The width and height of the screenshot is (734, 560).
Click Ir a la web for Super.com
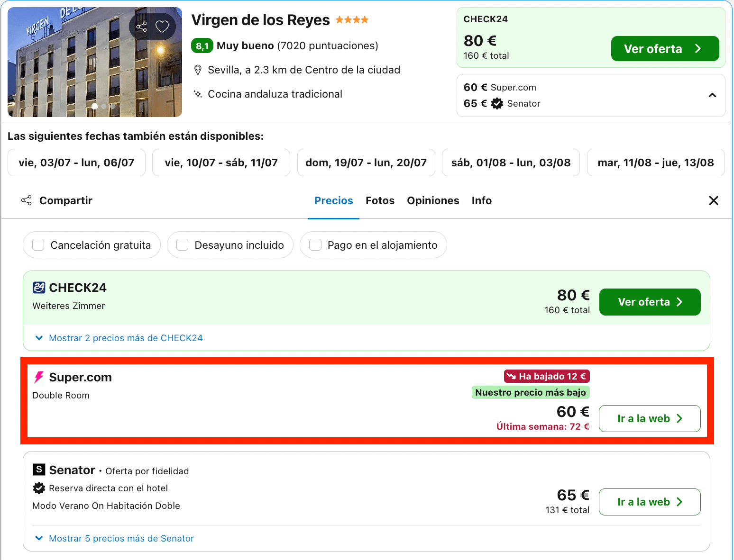pos(650,418)
